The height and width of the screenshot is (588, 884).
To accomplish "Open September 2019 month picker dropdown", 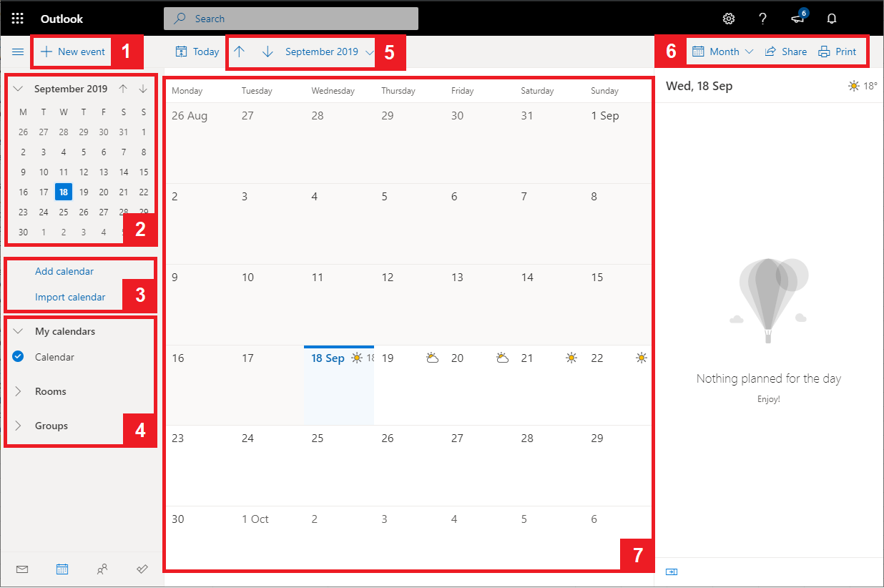I will coord(329,52).
